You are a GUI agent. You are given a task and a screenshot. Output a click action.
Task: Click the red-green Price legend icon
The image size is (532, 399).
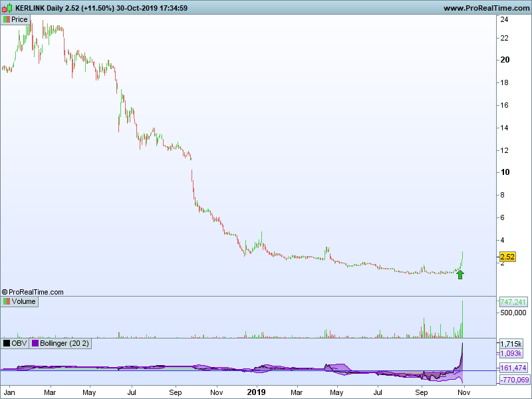pyautogui.click(x=7, y=20)
